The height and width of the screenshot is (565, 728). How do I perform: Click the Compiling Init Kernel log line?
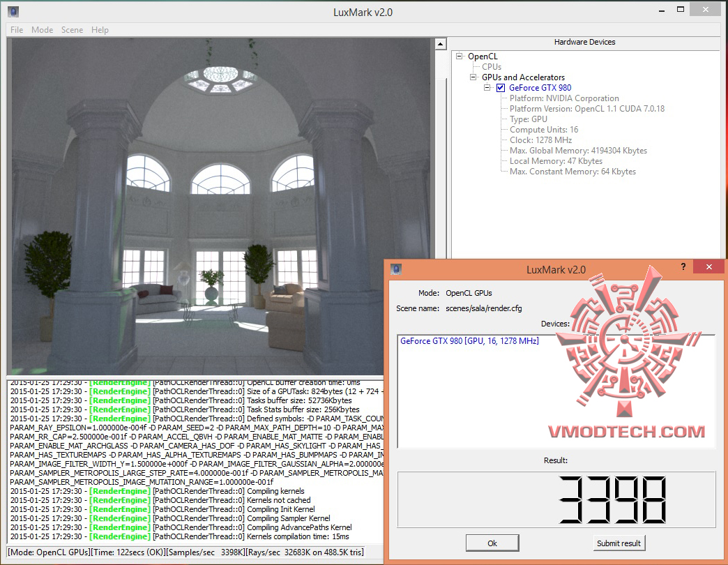pyautogui.click(x=162, y=509)
